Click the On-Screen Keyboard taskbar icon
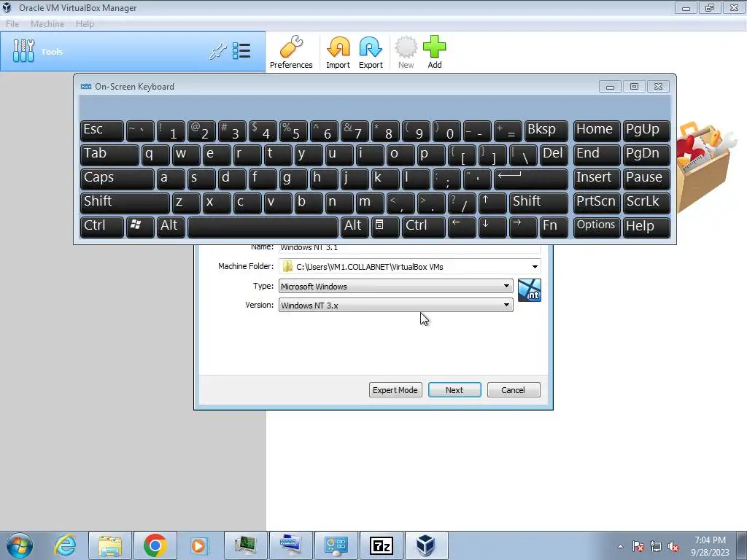This screenshot has width=747, height=560. 290,545
